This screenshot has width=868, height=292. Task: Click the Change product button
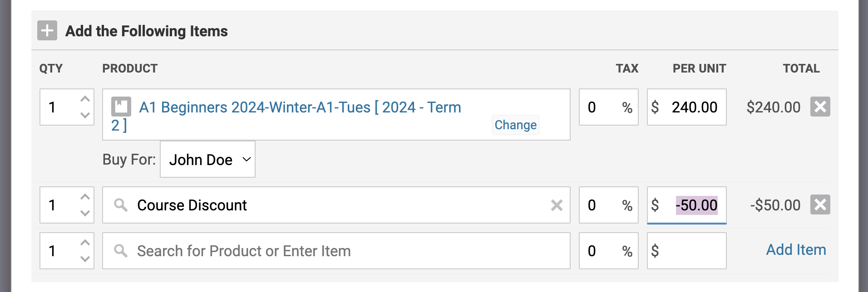click(515, 125)
